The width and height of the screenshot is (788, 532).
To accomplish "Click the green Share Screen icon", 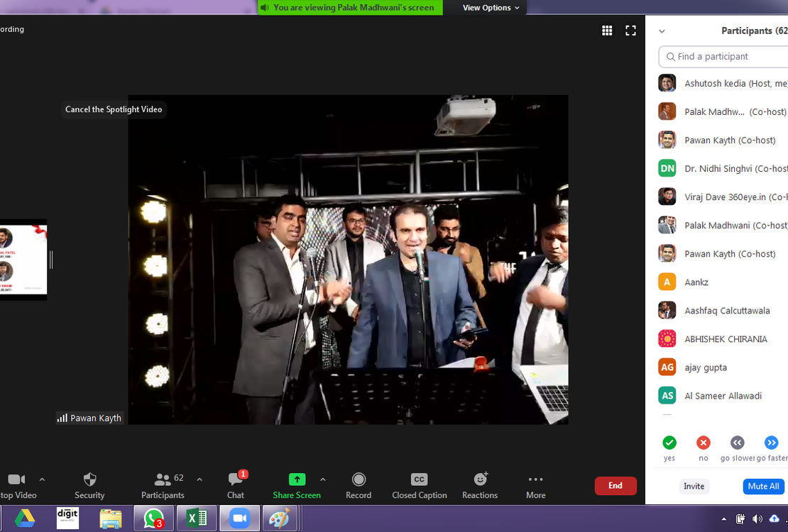I will tap(297, 480).
